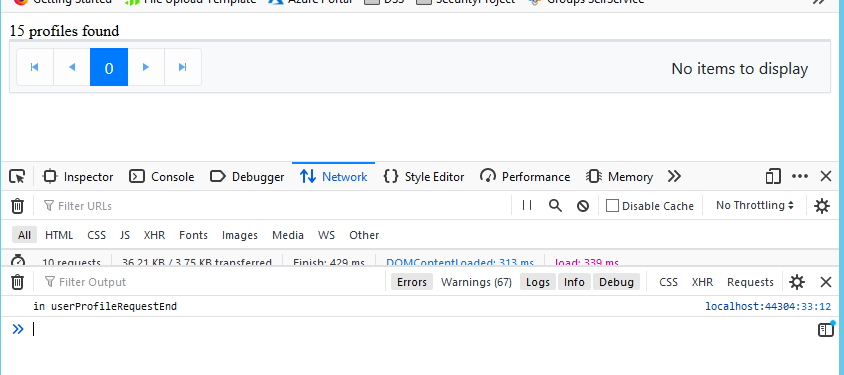Toggle console Errors filter
This screenshot has width=844, height=375.
pyautogui.click(x=412, y=282)
